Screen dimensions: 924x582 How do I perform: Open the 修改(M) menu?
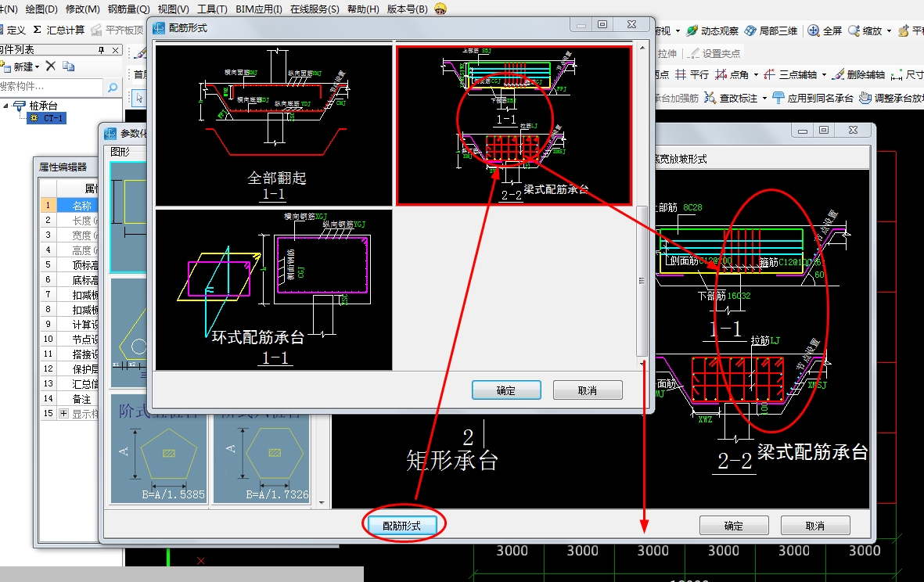[x=82, y=9]
